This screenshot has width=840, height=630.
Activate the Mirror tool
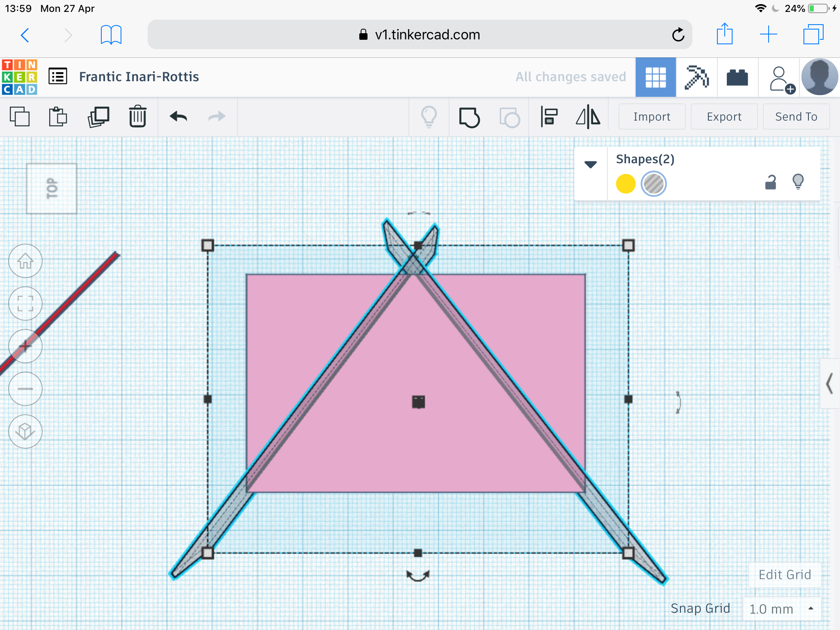pos(588,117)
